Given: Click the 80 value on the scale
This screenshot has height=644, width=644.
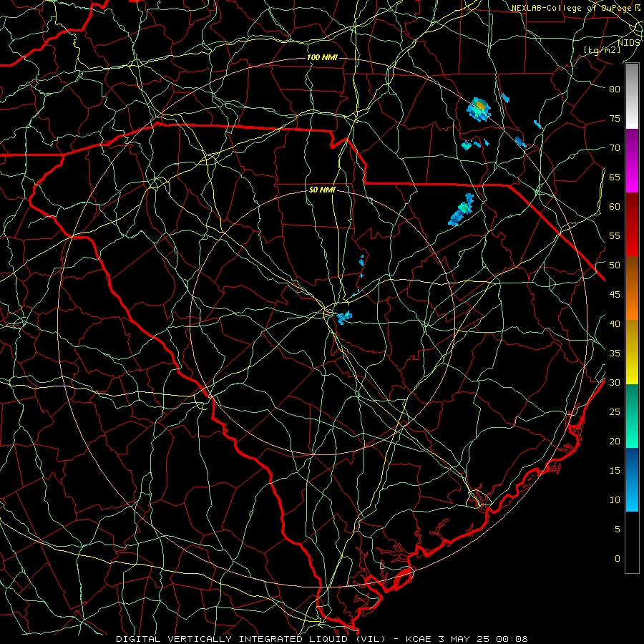Looking at the screenshot, I should pyautogui.click(x=615, y=89).
